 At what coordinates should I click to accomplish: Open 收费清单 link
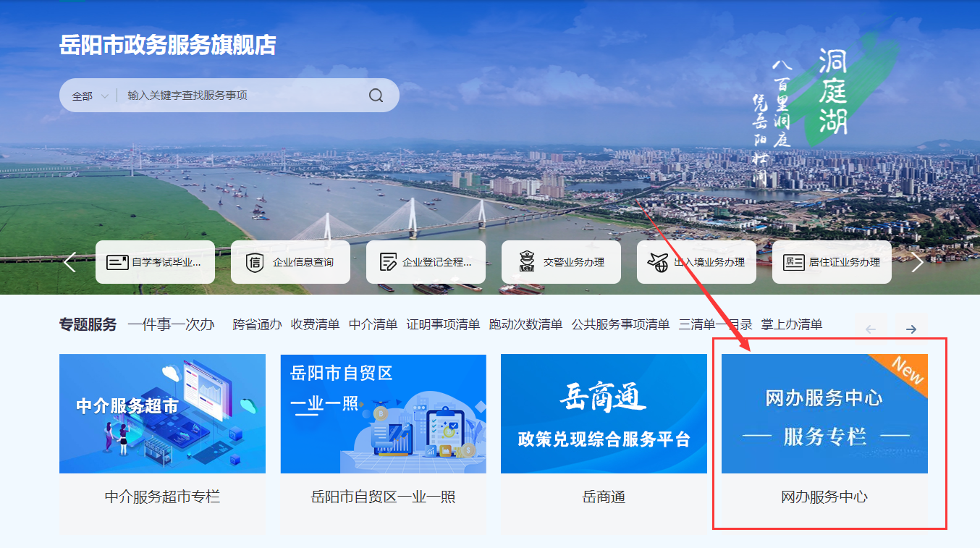pos(315,324)
